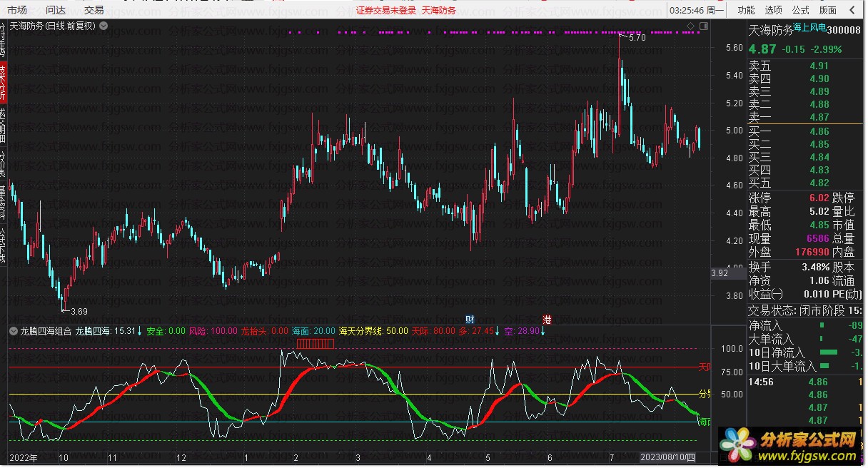868x468 pixels.
Task: Click the 现量 value 6586
Action: point(818,238)
